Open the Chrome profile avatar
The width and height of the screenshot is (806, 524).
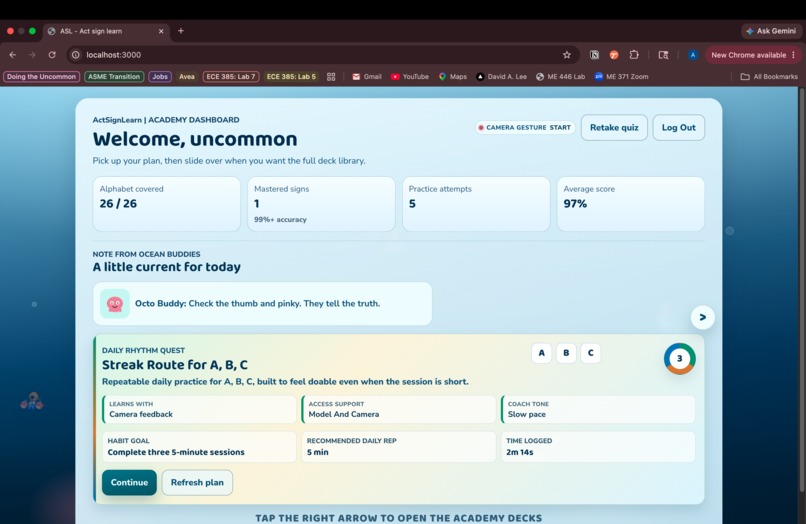pyautogui.click(x=692, y=55)
